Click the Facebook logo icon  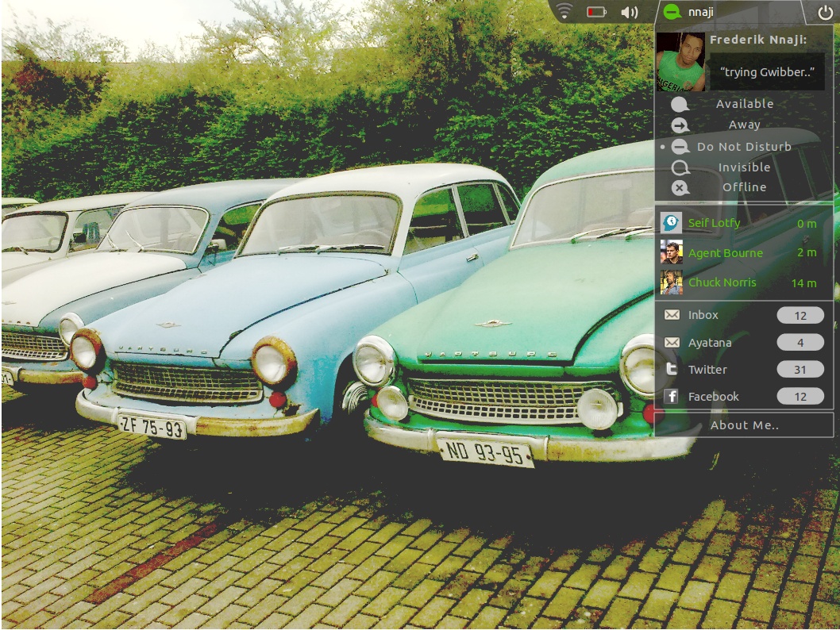(x=672, y=397)
